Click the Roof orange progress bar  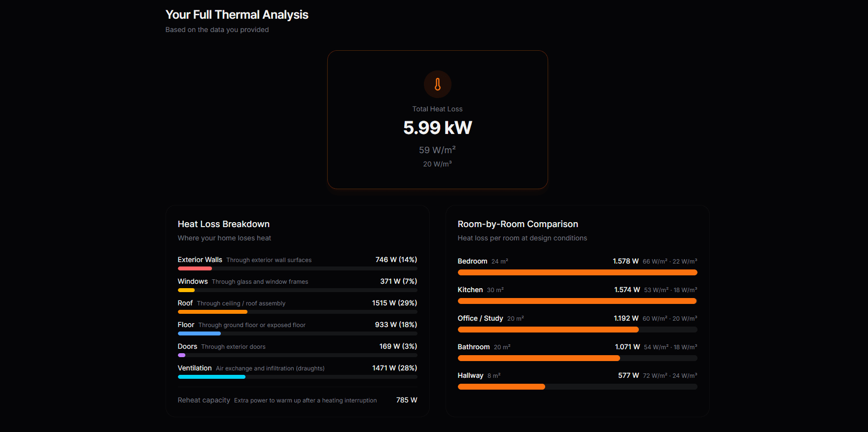[212, 312]
